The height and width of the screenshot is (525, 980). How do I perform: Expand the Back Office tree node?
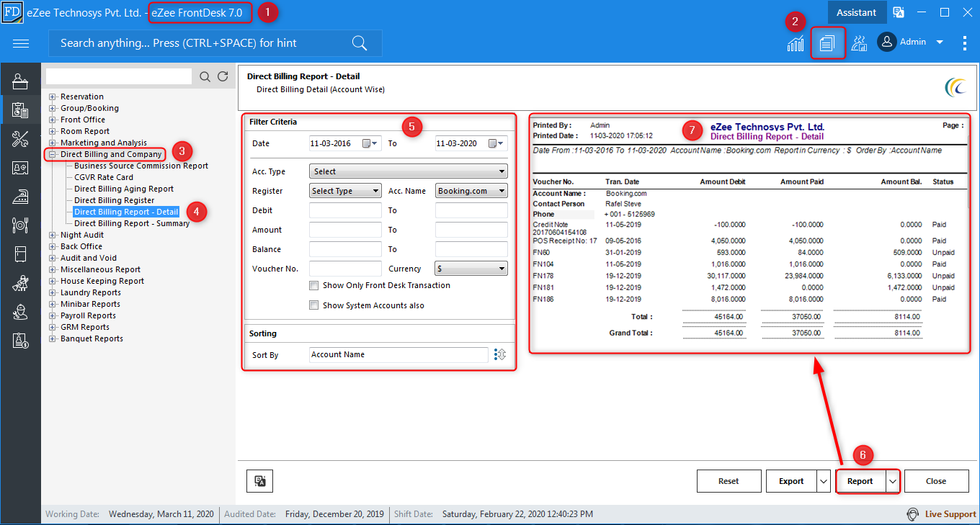53,246
